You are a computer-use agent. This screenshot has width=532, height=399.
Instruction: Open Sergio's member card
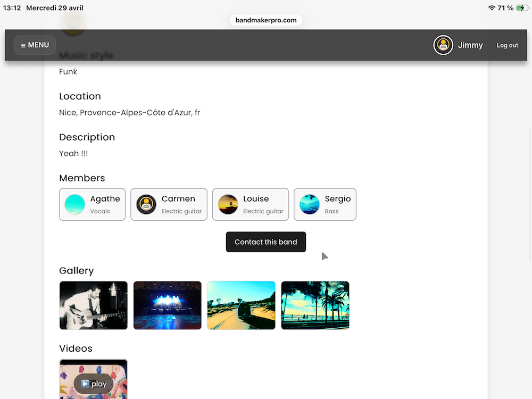(325, 204)
